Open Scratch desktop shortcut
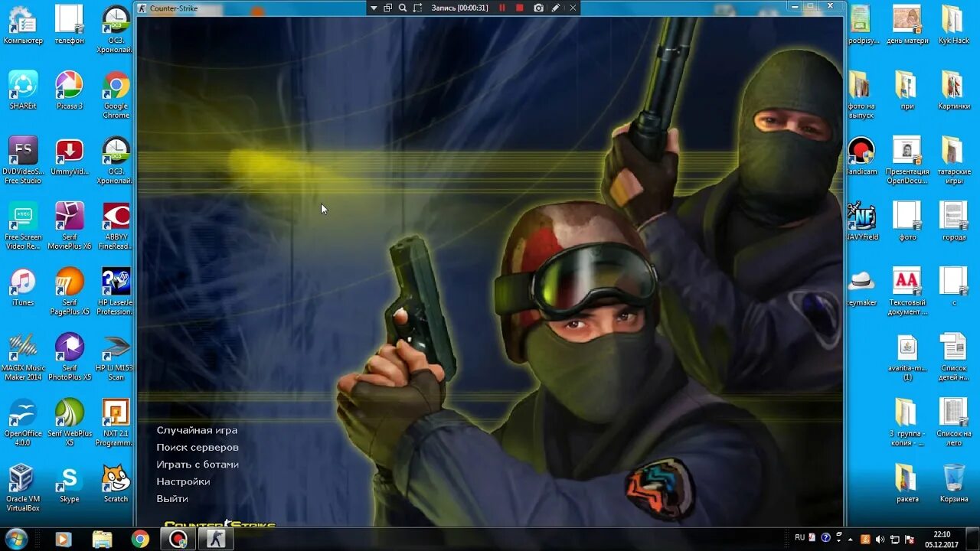The height and width of the screenshot is (551, 980). [x=116, y=483]
